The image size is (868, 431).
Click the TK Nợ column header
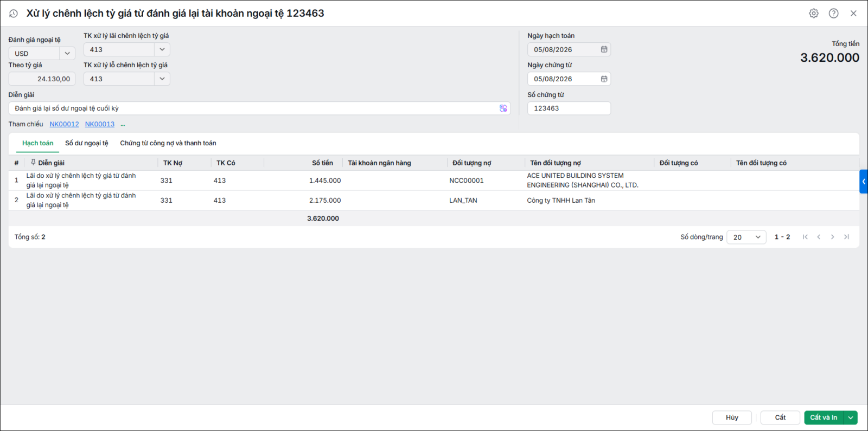[x=173, y=163]
